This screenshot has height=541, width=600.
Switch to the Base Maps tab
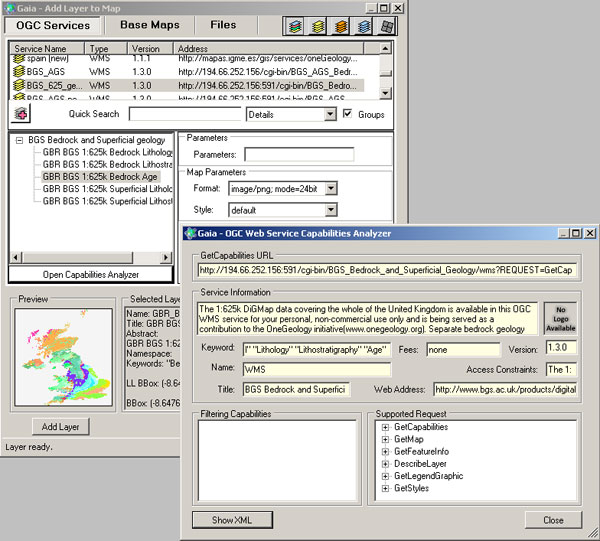pyautogui.click(x=150, y=25)
